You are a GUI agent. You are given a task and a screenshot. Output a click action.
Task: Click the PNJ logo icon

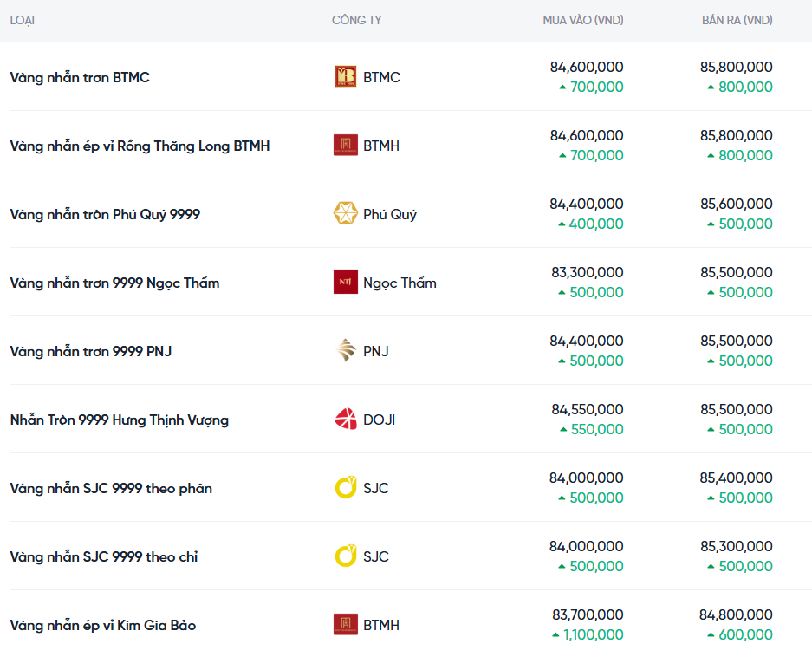(x=345, y=351)
